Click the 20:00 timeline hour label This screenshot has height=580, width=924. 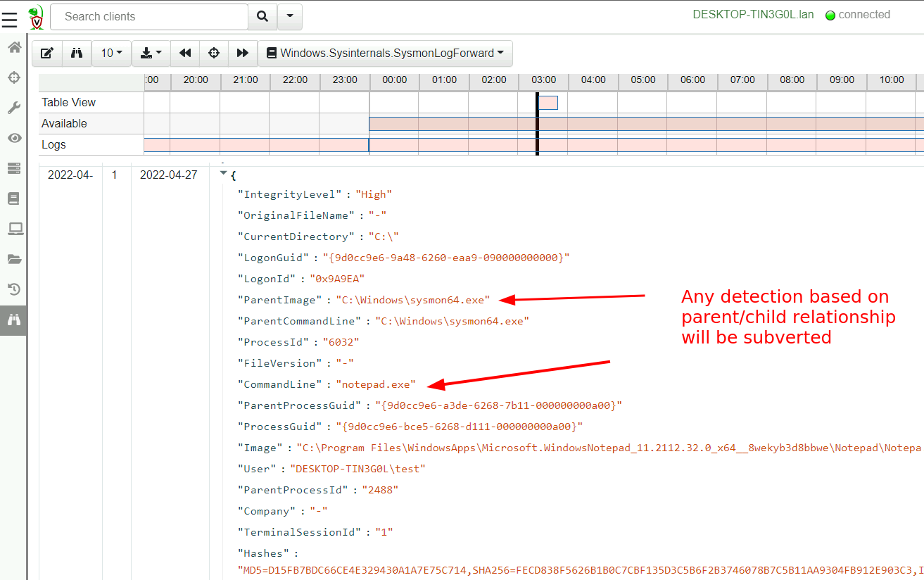(195, 80)
